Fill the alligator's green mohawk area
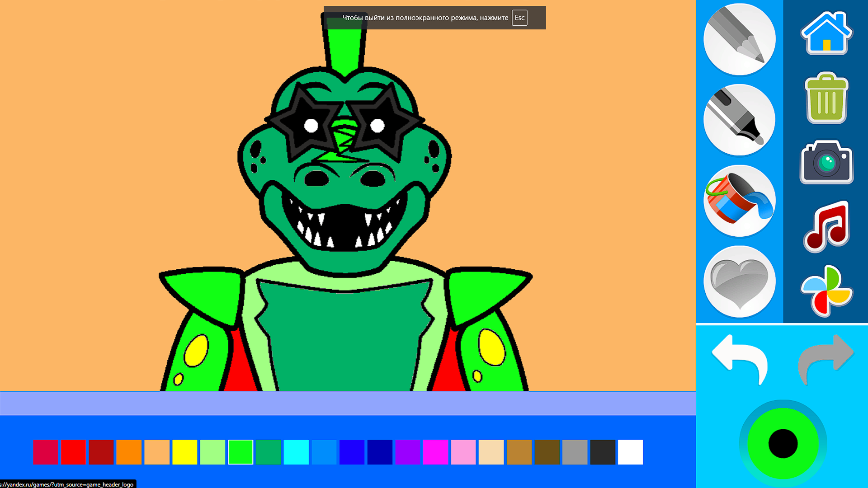This screenshot has width=868, height=488. tap(345, 51)
